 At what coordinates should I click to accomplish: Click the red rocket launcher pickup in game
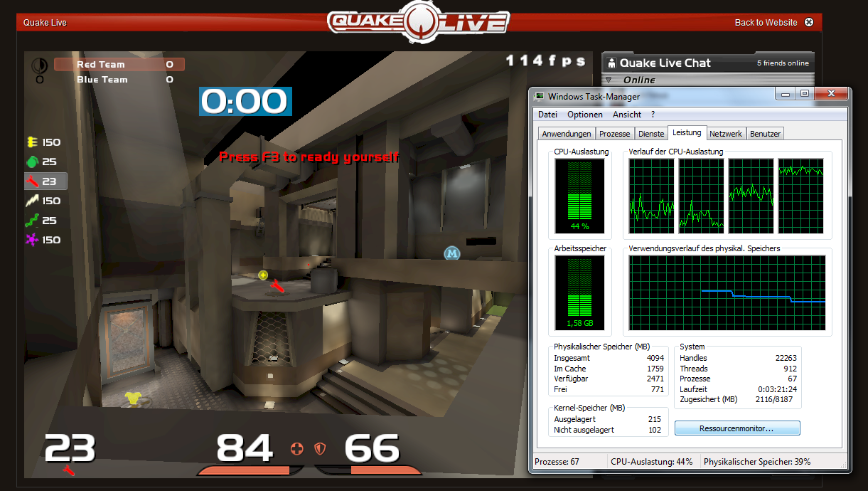tap(278, 286)
